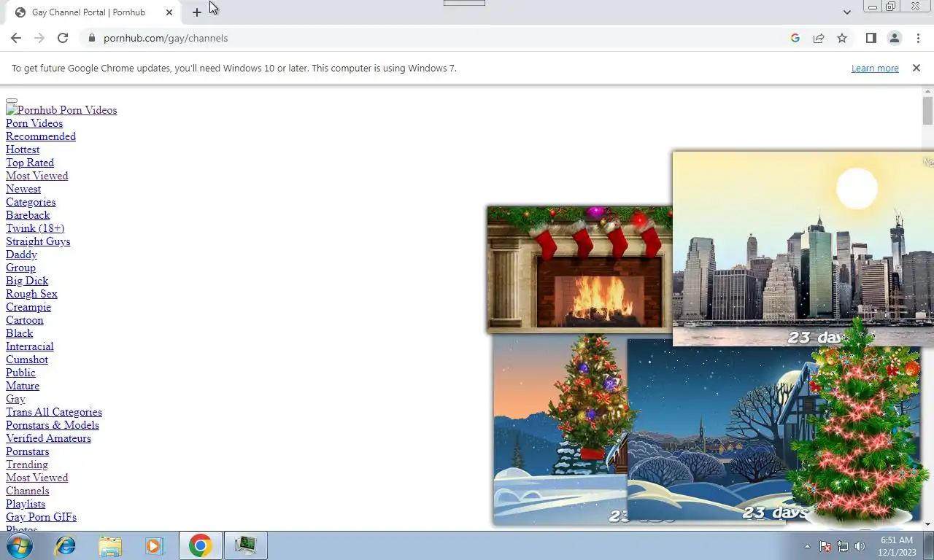Image resolution: width=934 pixels, height=560 pixels.
Task: Open the Channels link
Action: (x=28, y=491)
